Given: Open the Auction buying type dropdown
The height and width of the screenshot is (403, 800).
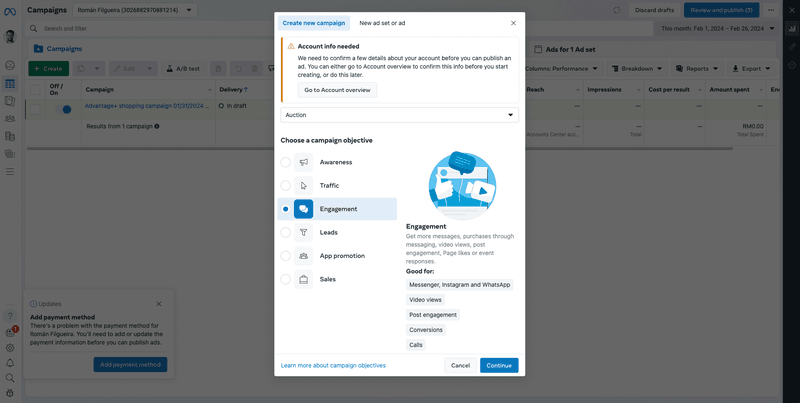Looking at the screenshot, I should 399,115.
